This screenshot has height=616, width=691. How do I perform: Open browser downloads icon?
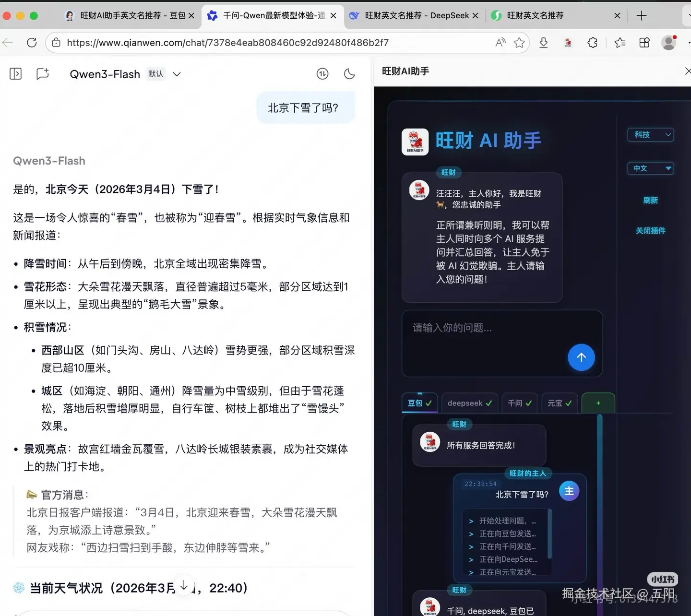pyautogui.click(x=543, y=43)
